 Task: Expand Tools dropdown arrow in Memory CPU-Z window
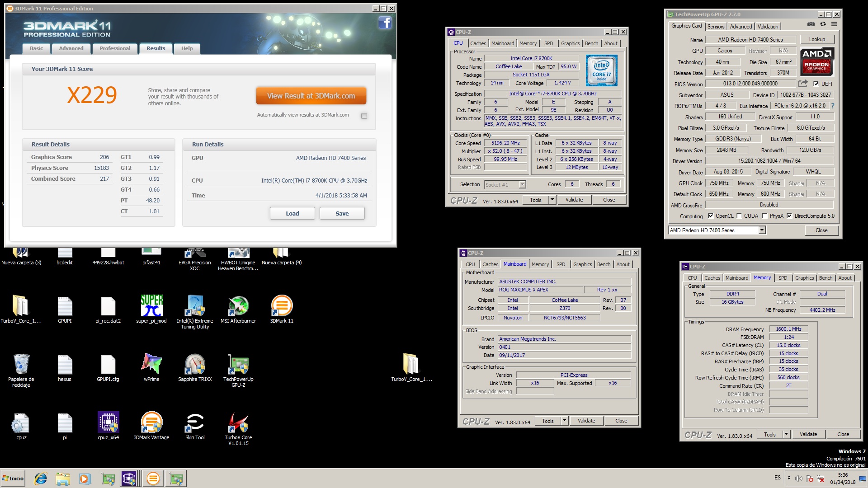point(786,434)
